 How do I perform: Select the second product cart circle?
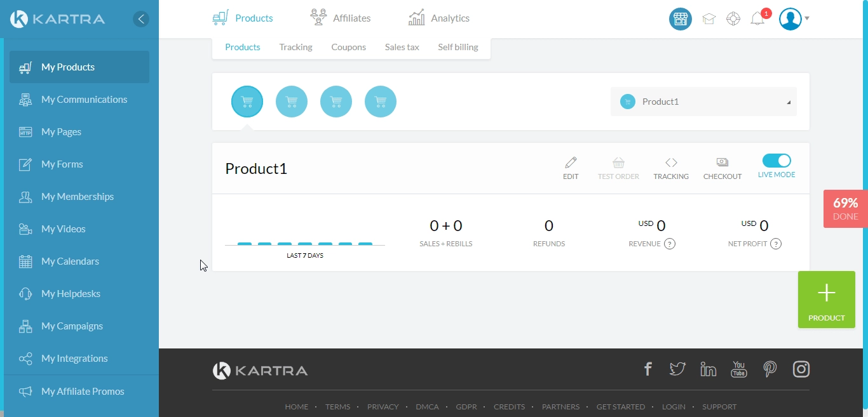tap(292, 102)
